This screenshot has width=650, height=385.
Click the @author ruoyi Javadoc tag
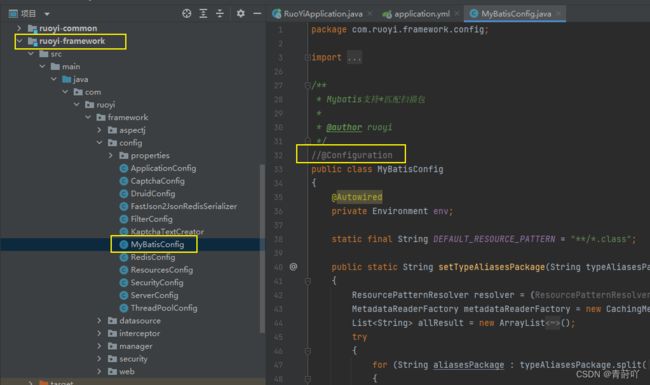359,127
